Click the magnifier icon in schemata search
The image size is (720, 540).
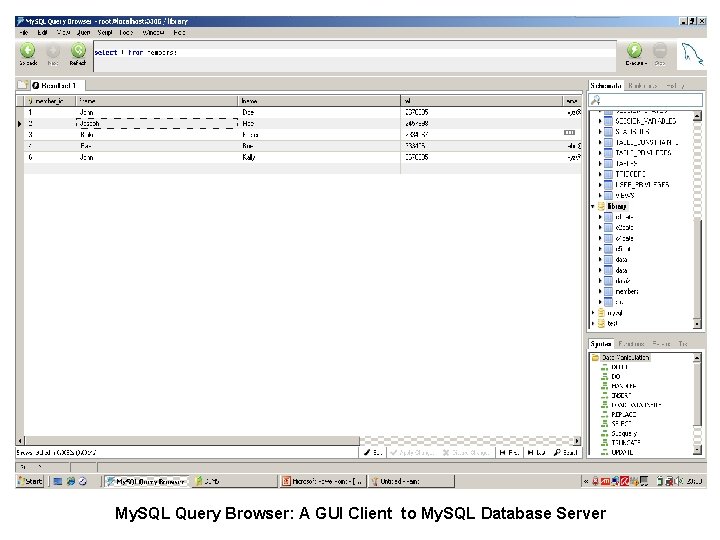[x=596, y=100]
